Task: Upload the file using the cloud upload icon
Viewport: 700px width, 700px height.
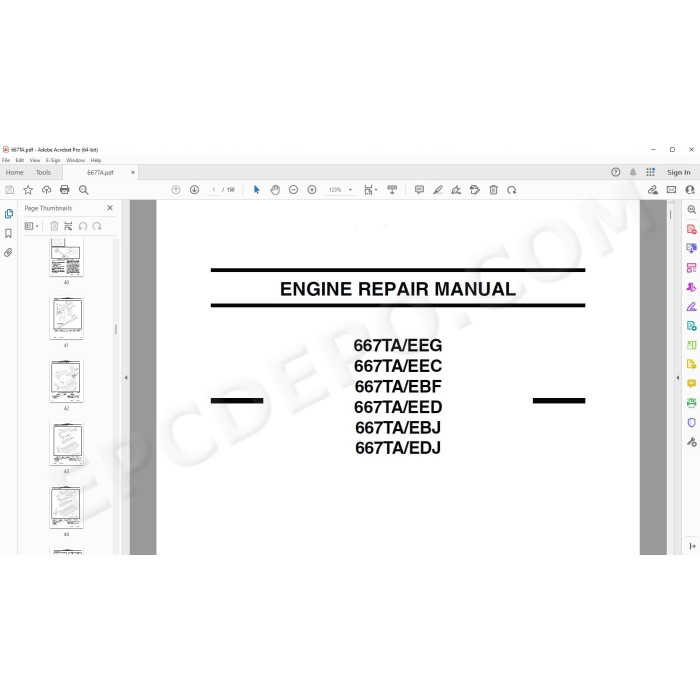Action: coord(46,190)
